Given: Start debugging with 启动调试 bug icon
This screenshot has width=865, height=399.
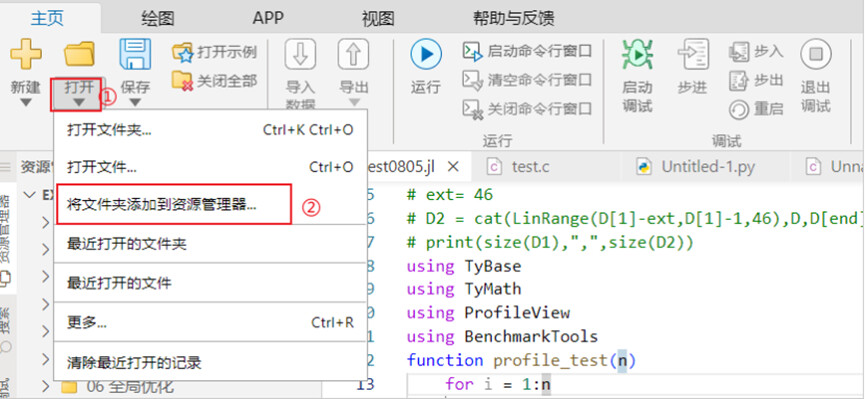Looking at the screenshot, I should pos(638,54).
